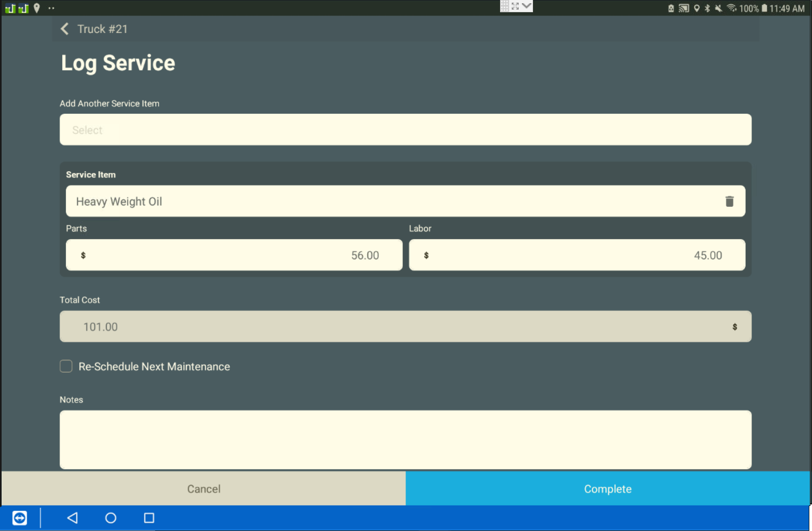
Task: Click the Truck #21 breadcrumb title
Action: (103, 29)
